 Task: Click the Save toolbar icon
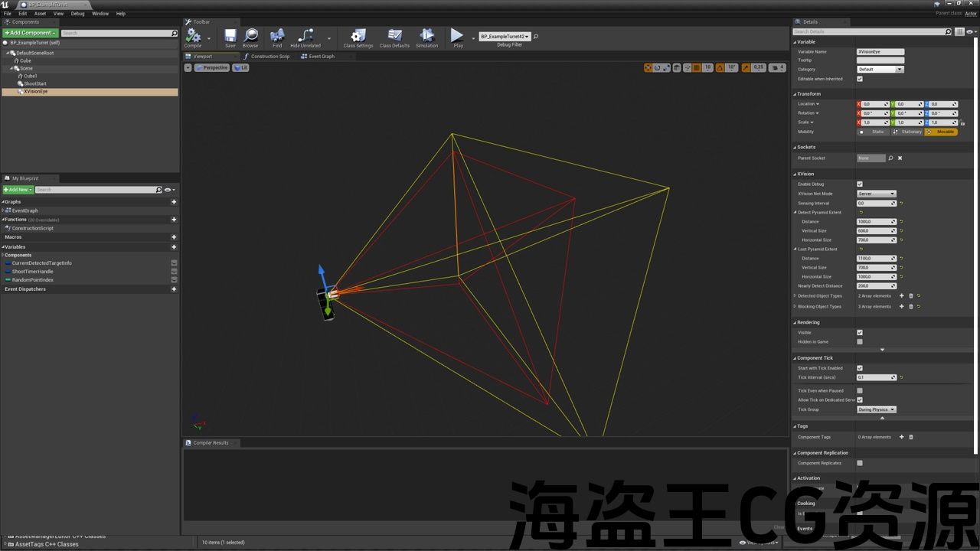(230, 36)
